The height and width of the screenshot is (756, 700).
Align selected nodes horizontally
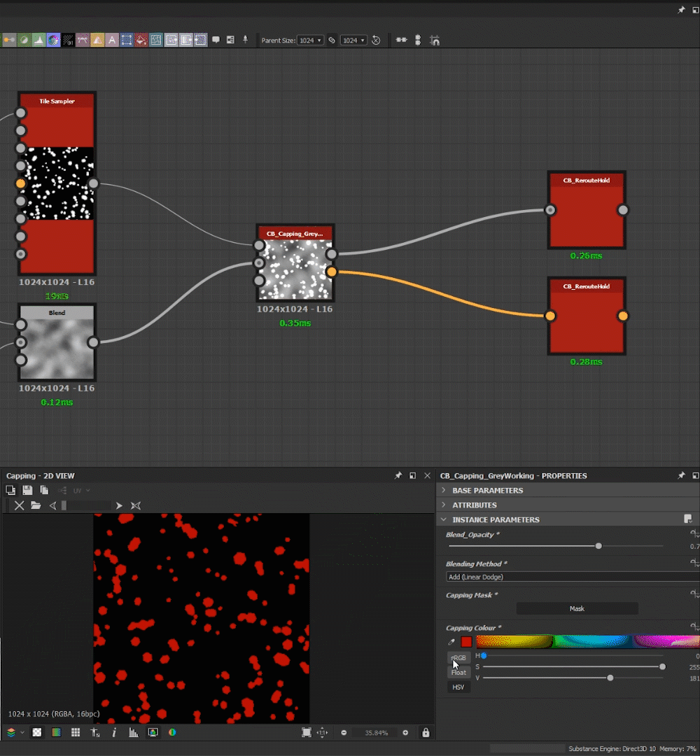[401, 40]
